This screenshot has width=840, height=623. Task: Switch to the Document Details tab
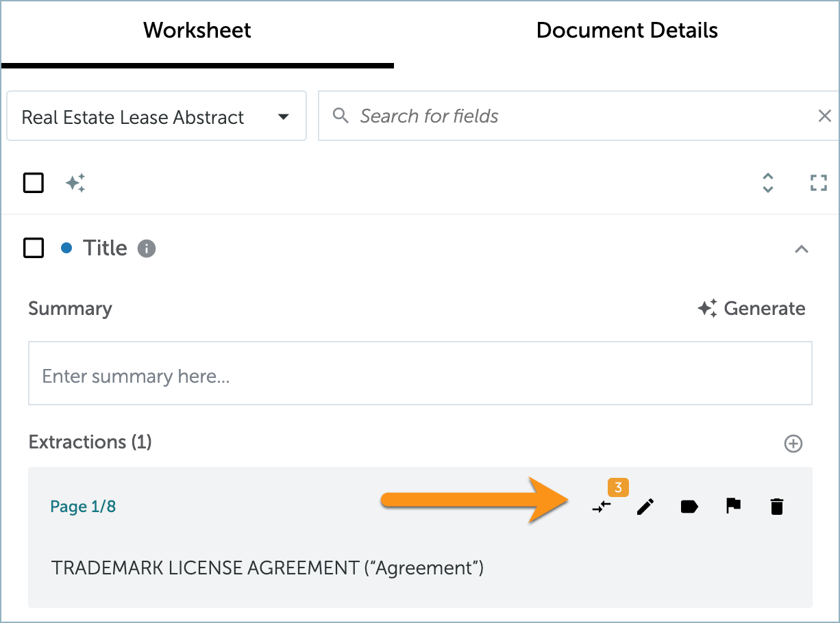coord(627,31)
